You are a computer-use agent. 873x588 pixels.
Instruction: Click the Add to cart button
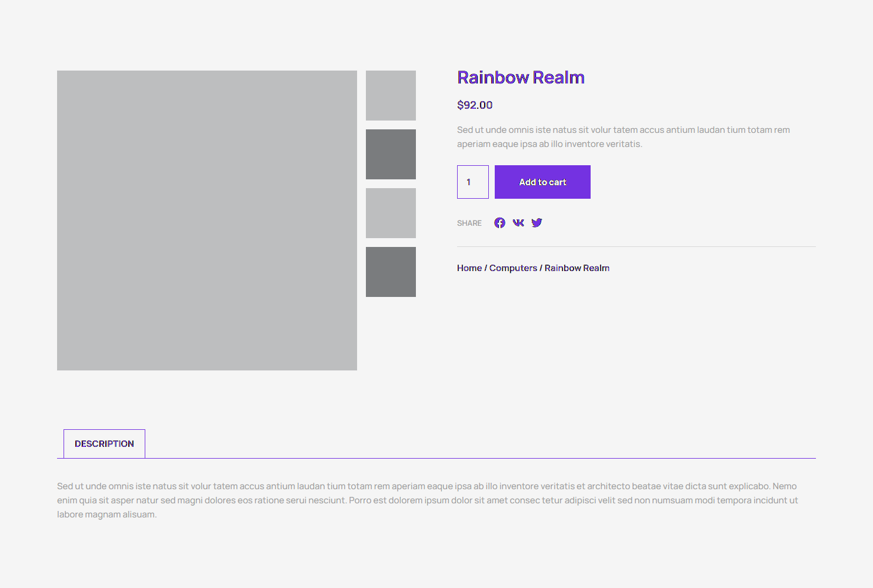542,182
